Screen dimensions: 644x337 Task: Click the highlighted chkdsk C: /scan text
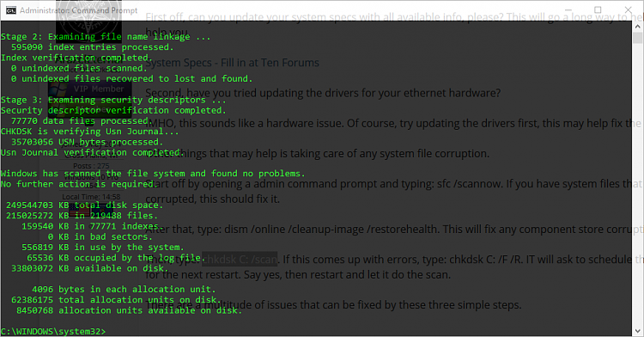click(x=240, y=260)
